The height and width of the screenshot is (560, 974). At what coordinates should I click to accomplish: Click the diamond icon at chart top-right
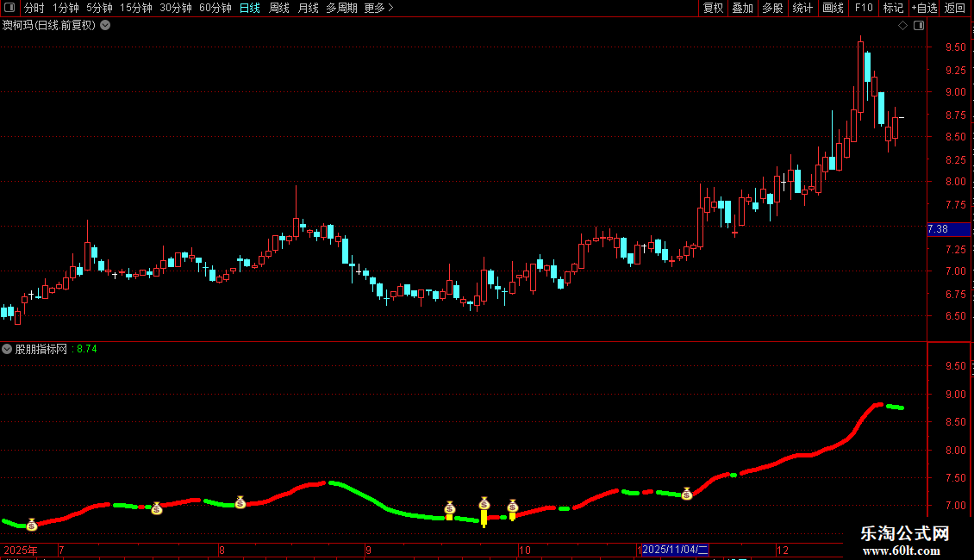pyautogui.click(x=903, y=26)
